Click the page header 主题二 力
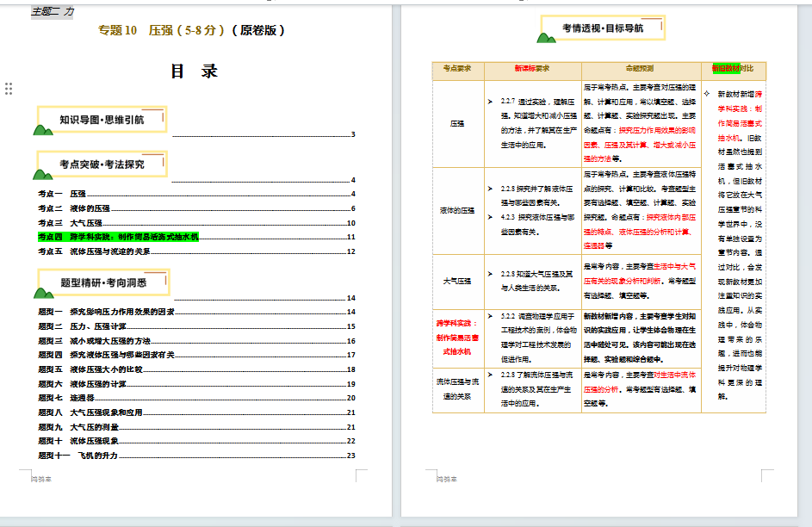812x527 pixels. pos(53,11)
